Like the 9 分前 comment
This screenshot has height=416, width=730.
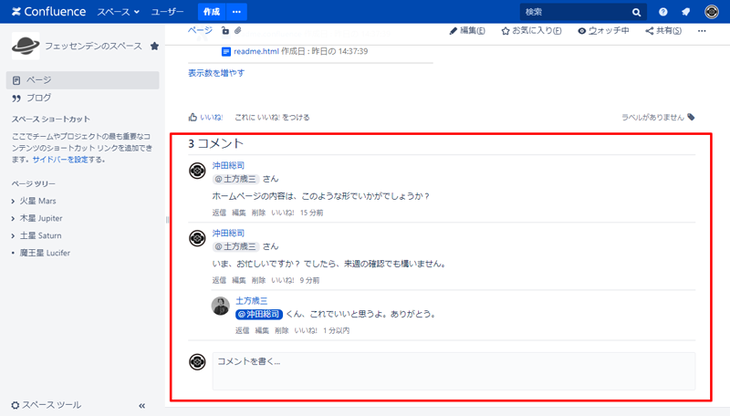point(283,280)
